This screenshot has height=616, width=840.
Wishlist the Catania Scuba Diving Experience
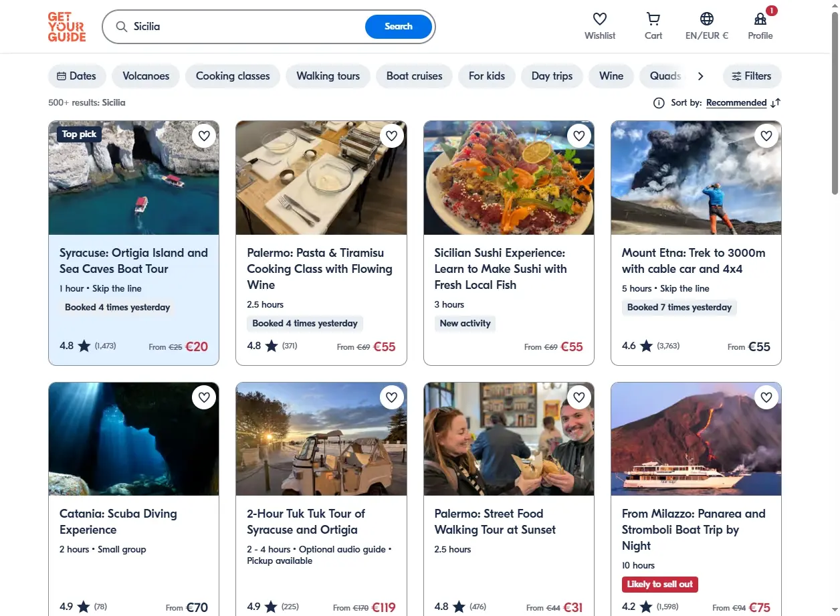pyautogui.click(x=204, y=397)
